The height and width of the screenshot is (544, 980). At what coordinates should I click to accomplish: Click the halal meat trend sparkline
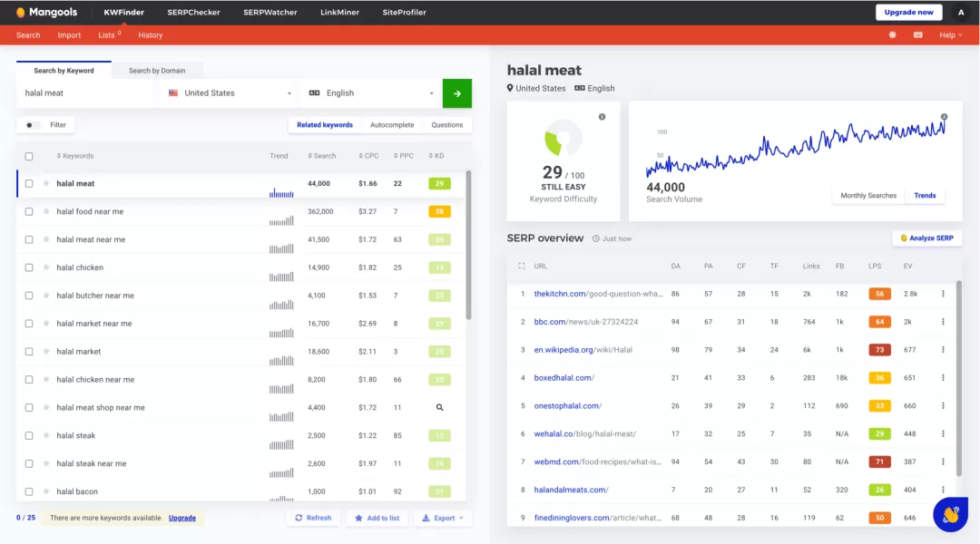tap(281, 193)
